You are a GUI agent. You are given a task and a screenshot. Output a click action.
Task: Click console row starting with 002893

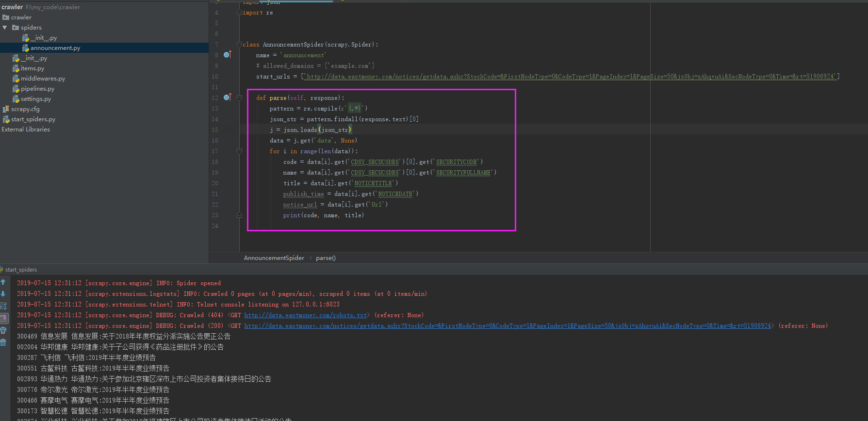click(144, 379)
